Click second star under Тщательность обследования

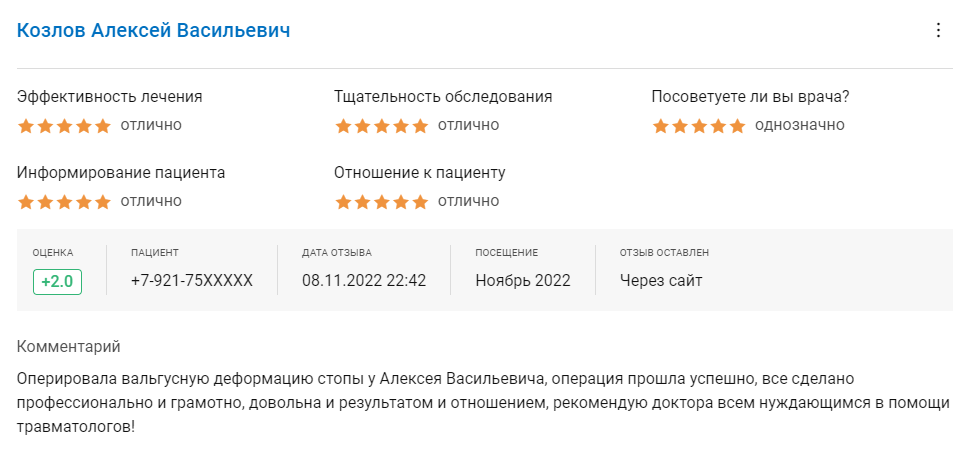coord(362,126)
